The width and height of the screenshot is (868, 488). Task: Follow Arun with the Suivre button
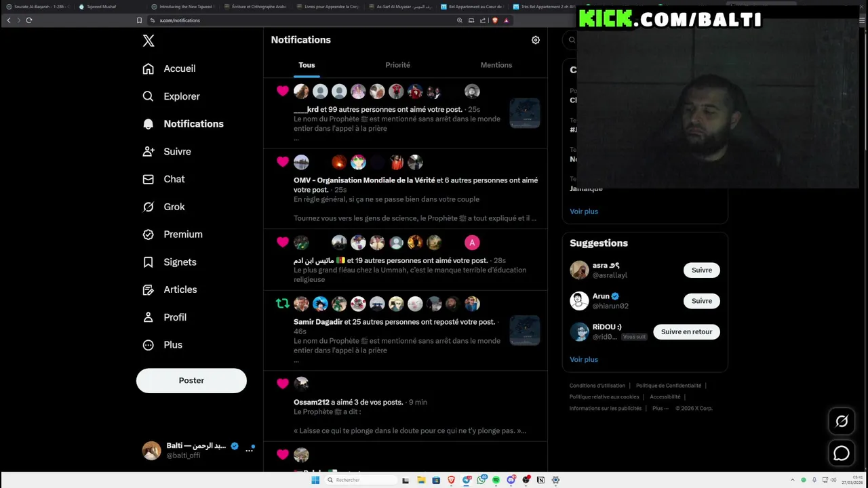tap(702, 301)
